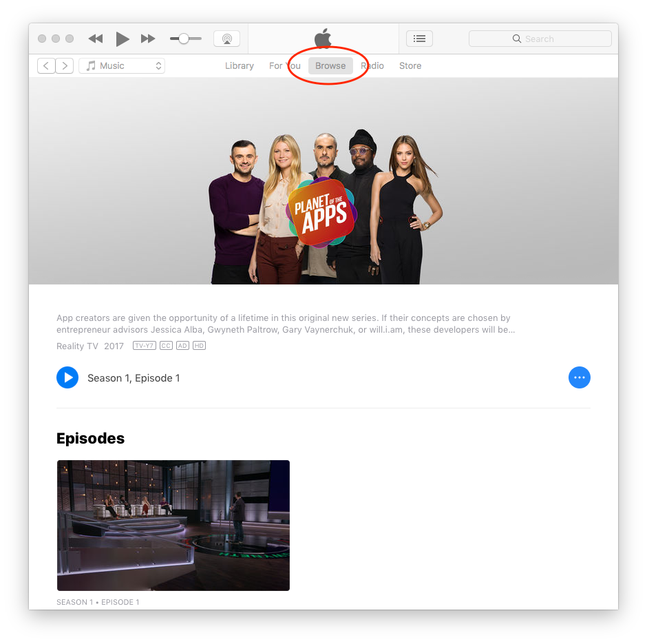The height and width of the screenshot is (644, 647).
Task: Click the CC closed captions badge
Action: (x=166, y=346)
